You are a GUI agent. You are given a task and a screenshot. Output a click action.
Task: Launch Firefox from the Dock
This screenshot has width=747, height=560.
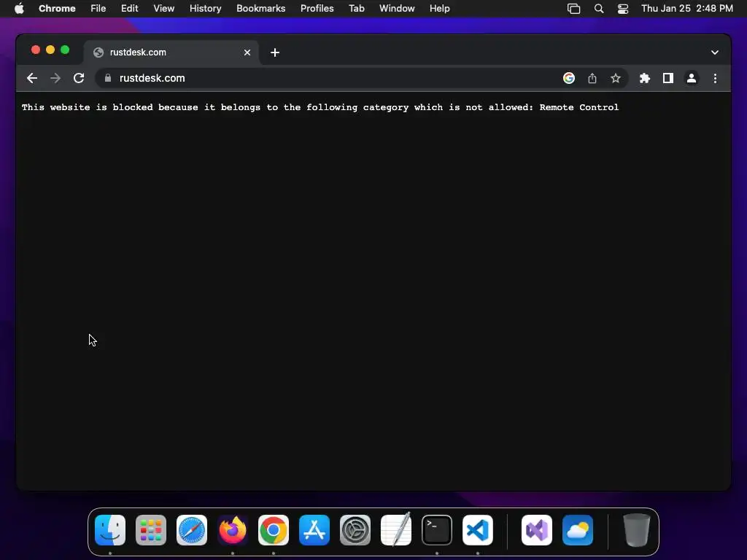233,530
